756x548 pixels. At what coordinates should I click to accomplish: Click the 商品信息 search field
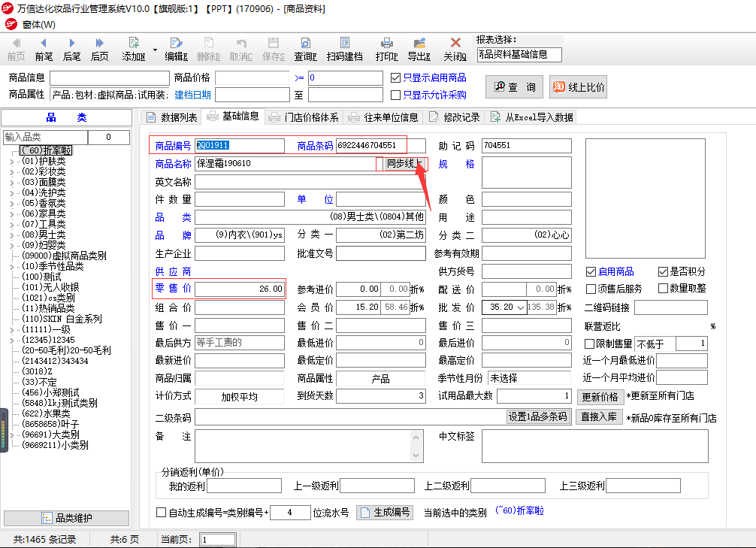tap(110, 78)
